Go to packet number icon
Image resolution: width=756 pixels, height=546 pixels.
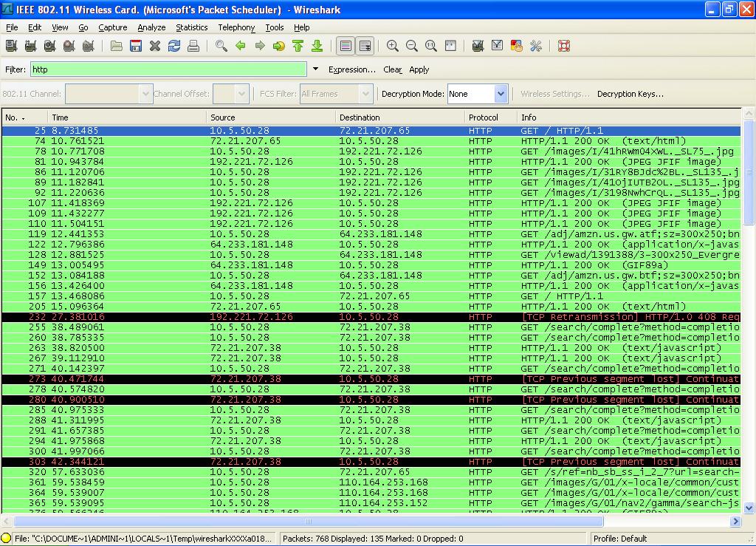click(278, 46)
